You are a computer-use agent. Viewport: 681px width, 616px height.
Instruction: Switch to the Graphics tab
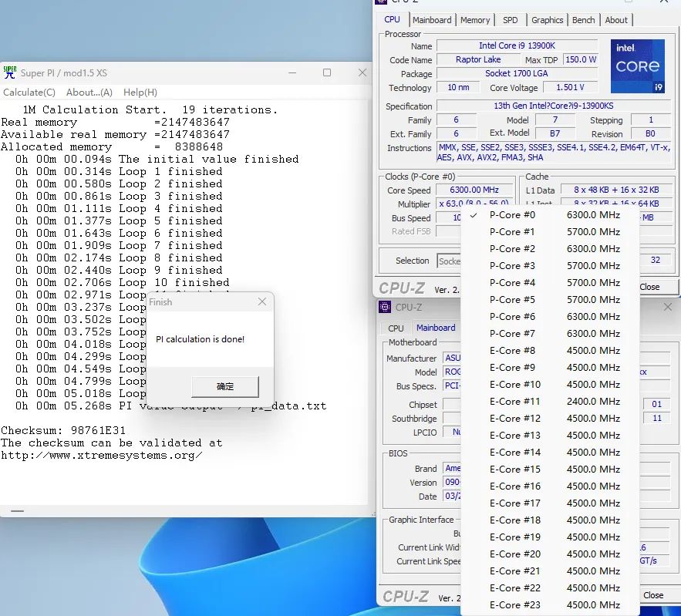coord(547,20)
